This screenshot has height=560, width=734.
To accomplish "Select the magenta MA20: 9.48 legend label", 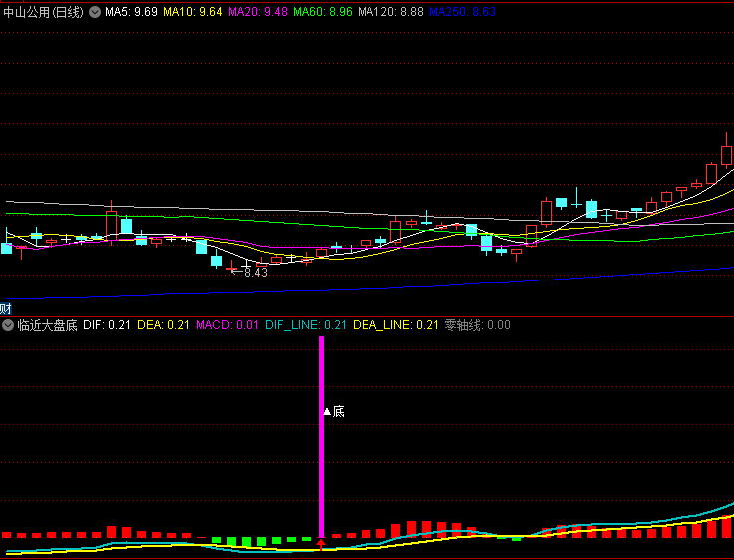I will click(x=259, y=12).
